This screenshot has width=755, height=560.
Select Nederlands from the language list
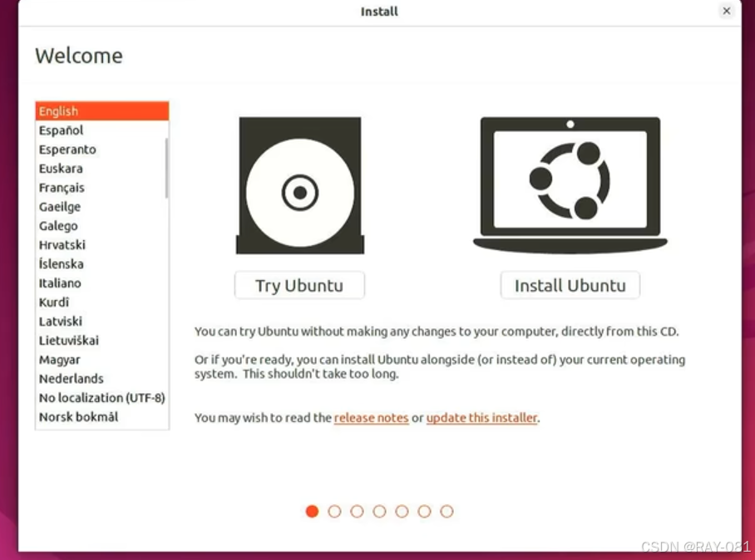(x=71, y=379)
